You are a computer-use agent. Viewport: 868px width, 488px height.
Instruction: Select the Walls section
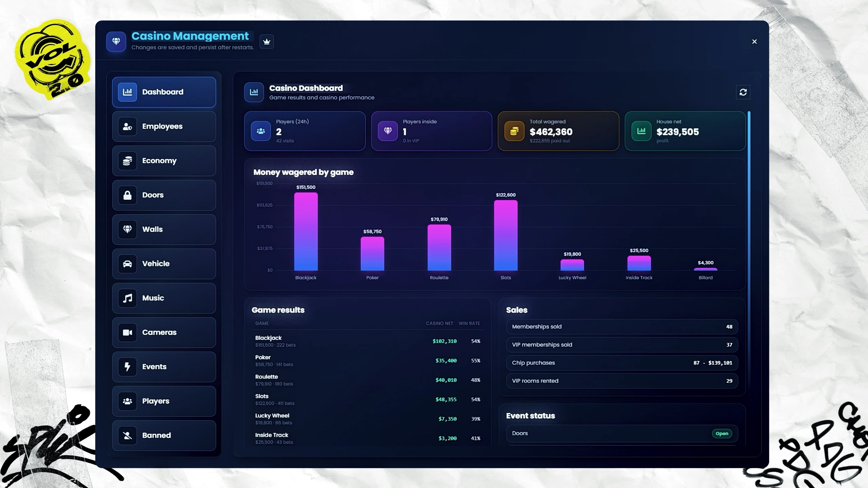click(164, 229)
